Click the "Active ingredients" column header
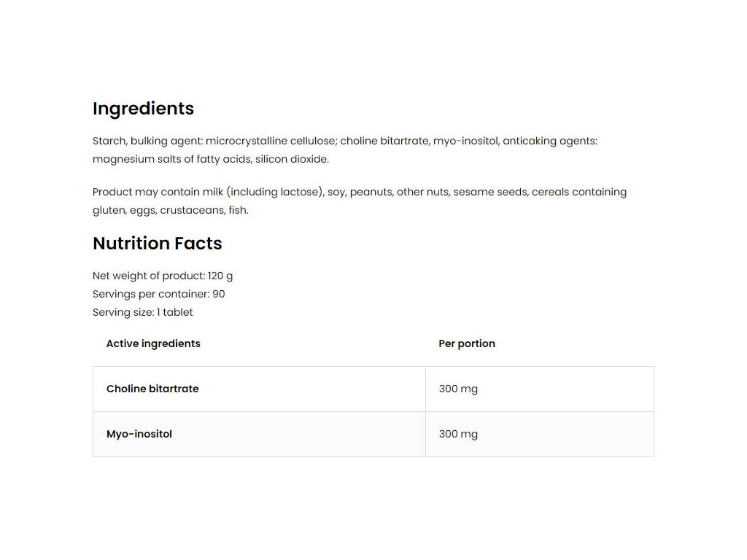Viewport: 747px width, 560px height. (153, 343)
